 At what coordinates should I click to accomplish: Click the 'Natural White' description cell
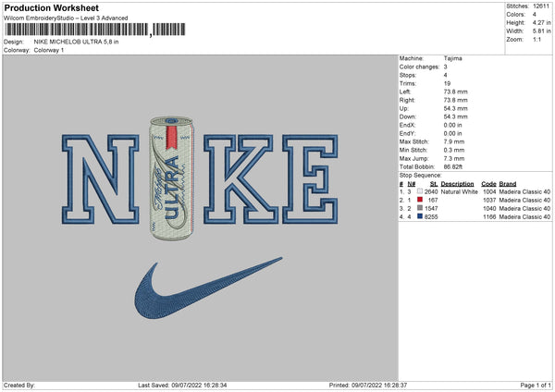459,191
